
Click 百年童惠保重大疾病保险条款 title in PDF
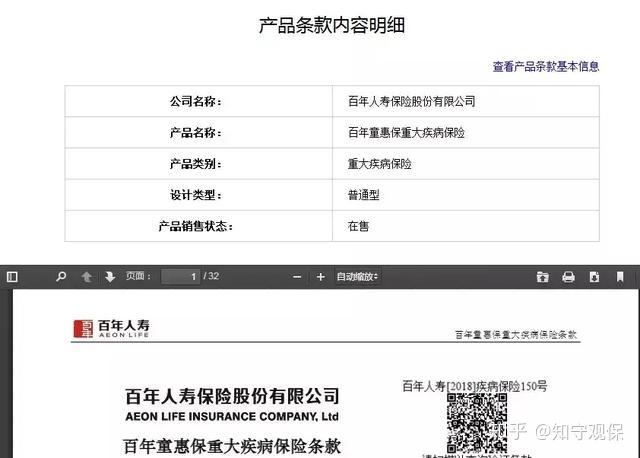point(232,446)
